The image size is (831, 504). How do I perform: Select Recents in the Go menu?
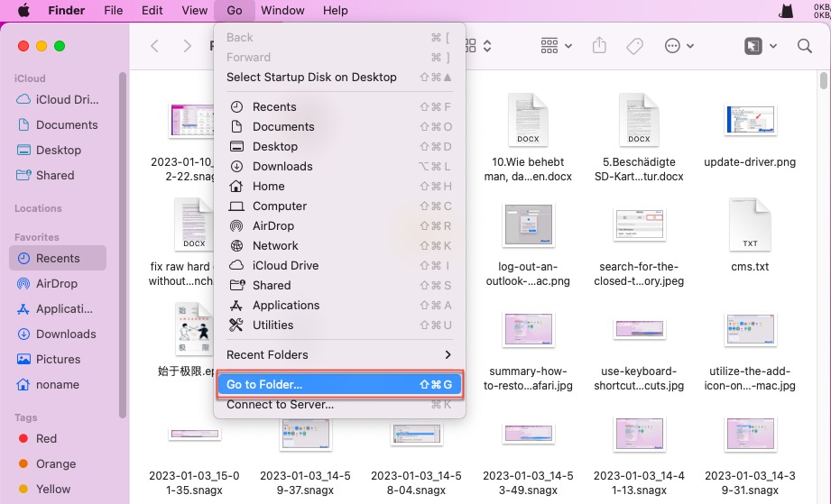(339, 107)
